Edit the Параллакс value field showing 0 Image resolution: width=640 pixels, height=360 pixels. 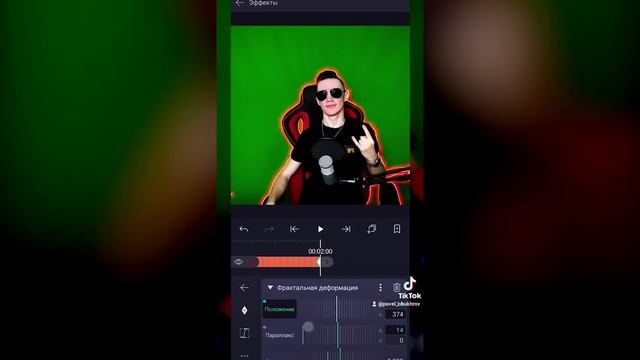pyautogui.click(x=396, y=340)
